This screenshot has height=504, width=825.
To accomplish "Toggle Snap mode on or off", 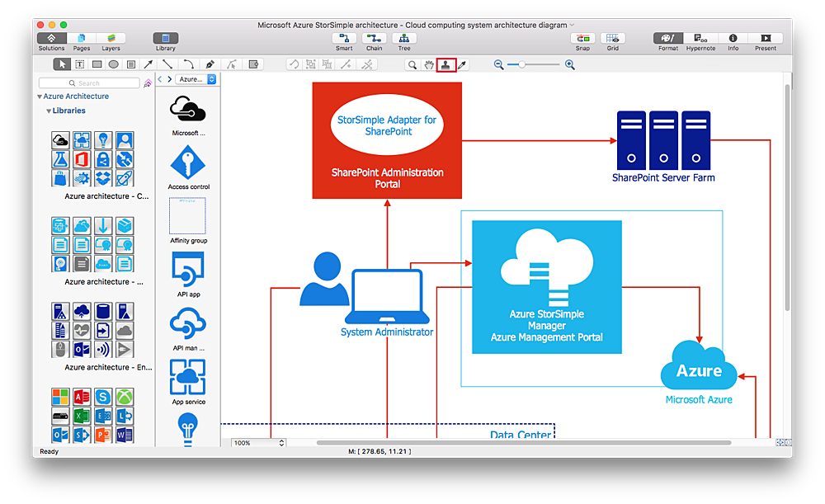I will pos(582,40).
